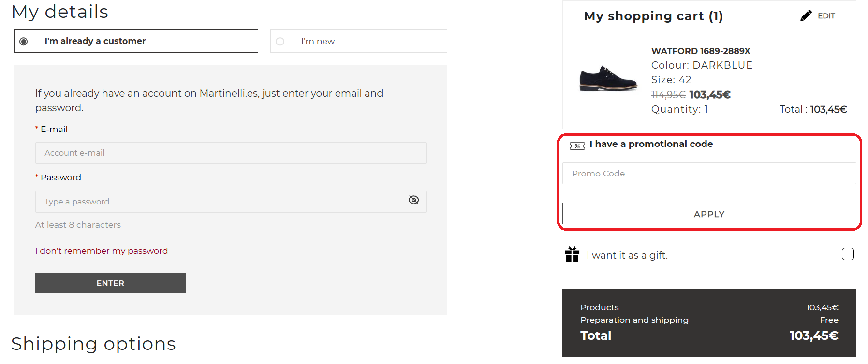Screen dimensions: 868x364
Task: Choose the "I'm new" radio option
Action: pyautogui.click(x=280, y=42)
